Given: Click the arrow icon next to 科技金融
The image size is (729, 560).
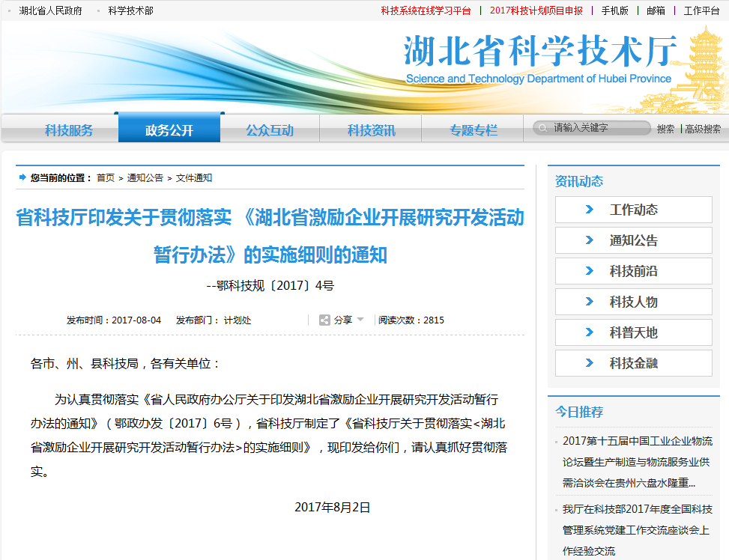Looking at the screenshot, I should [x=590, y=363].
